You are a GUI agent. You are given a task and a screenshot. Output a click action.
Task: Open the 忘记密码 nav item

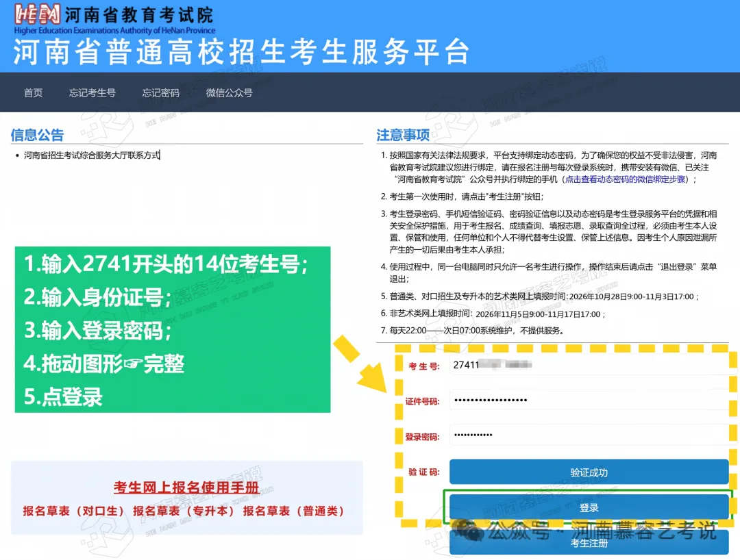pyautogui.click(x=161, y=93)
